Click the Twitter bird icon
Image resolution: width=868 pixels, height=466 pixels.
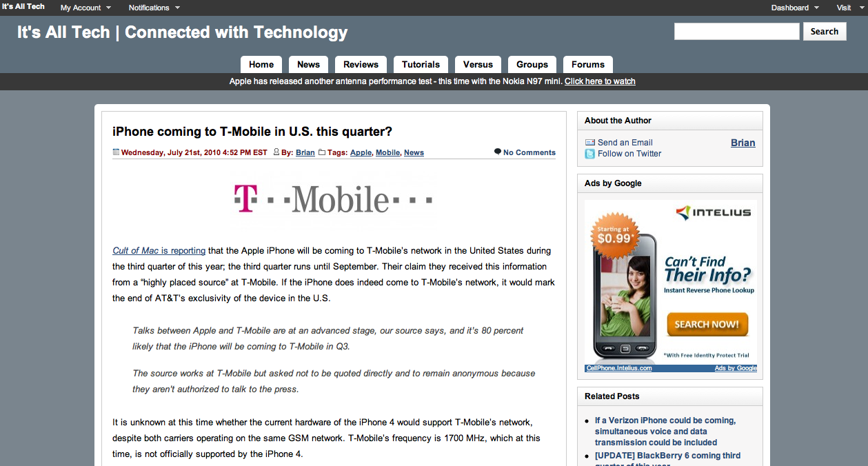click(589, 154)
